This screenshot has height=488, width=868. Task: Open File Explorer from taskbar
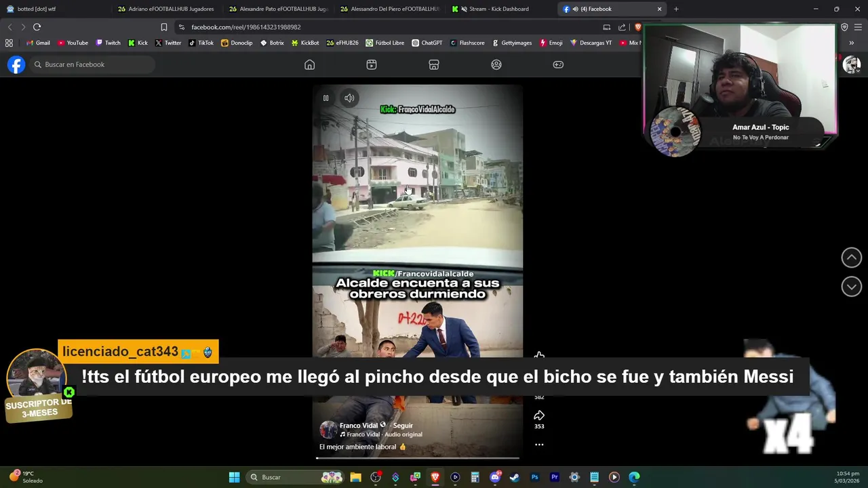pos(355,477)
